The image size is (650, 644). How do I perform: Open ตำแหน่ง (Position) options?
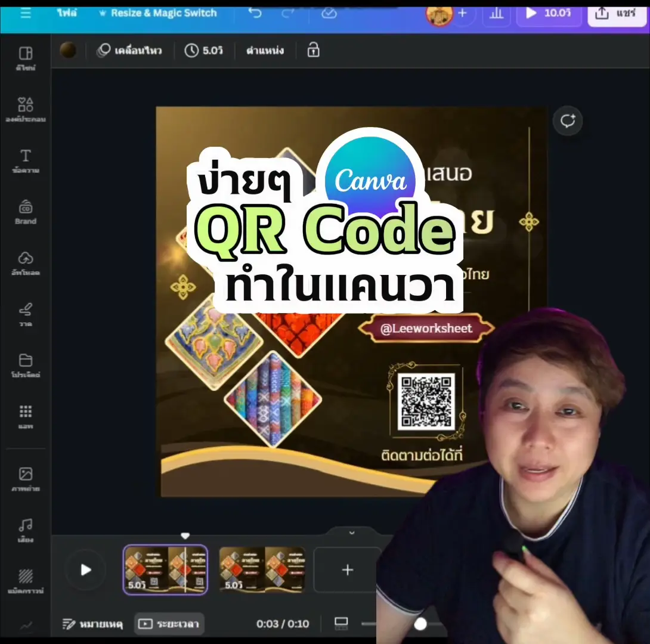point(264,51)
